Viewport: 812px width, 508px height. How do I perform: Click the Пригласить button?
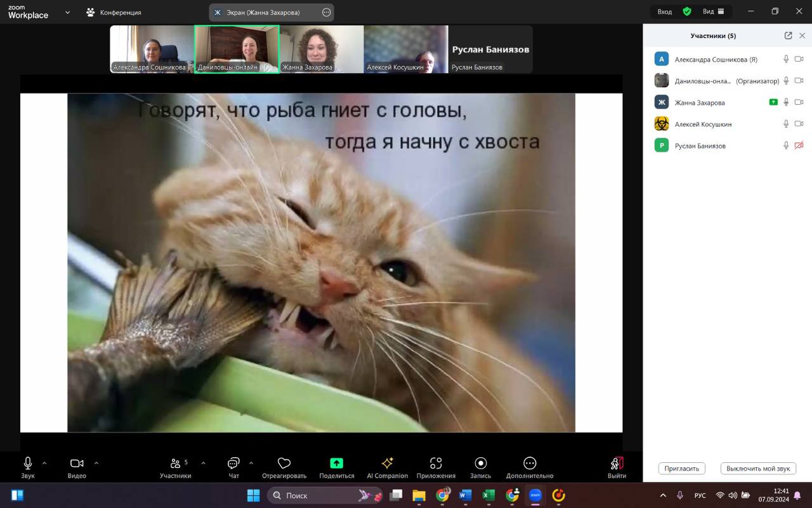(682, 469)
